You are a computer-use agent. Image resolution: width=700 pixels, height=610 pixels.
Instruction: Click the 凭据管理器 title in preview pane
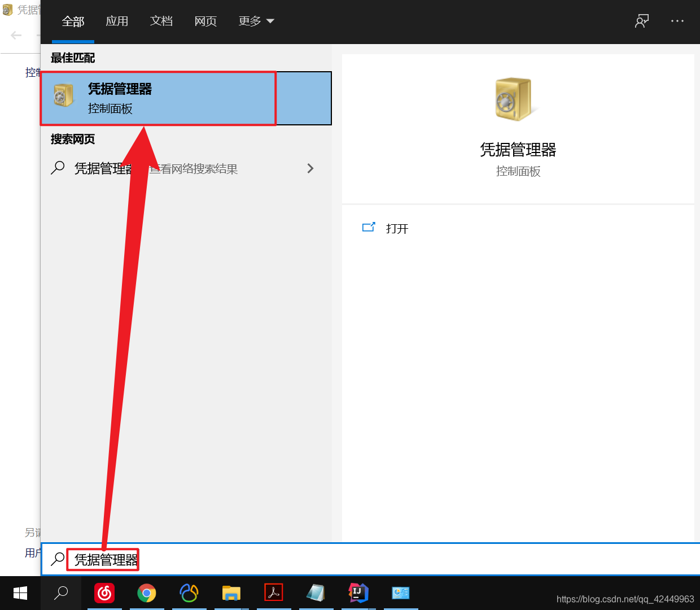tap(518, 150)
